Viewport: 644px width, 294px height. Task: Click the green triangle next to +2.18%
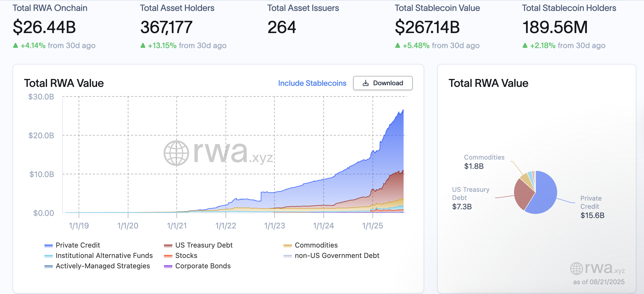point(525,46)
